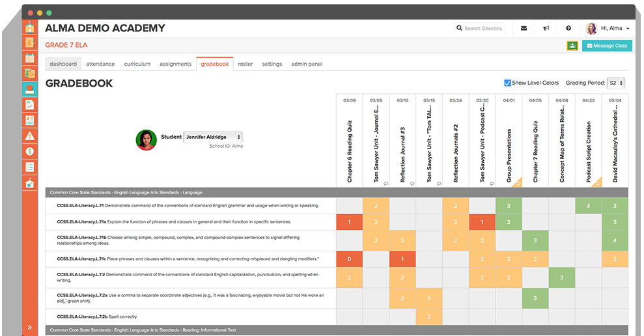Viewport: 644px width, 336px height.
Task: Open the warning triangle sidebar icon
Action: click(x=30, y=136)
